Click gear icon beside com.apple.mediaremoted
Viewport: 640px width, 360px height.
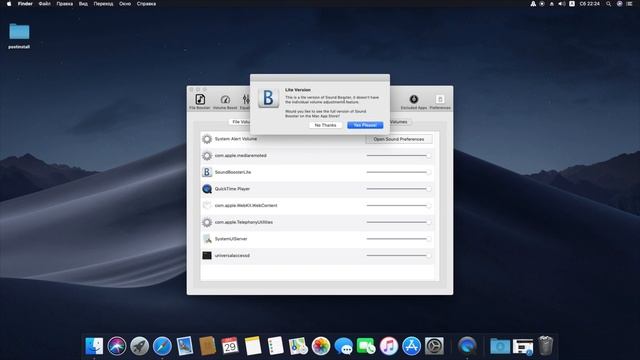207,156
